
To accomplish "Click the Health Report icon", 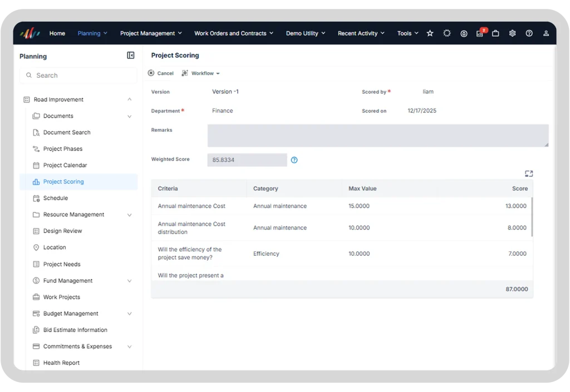I will click(x=36, y=363).
